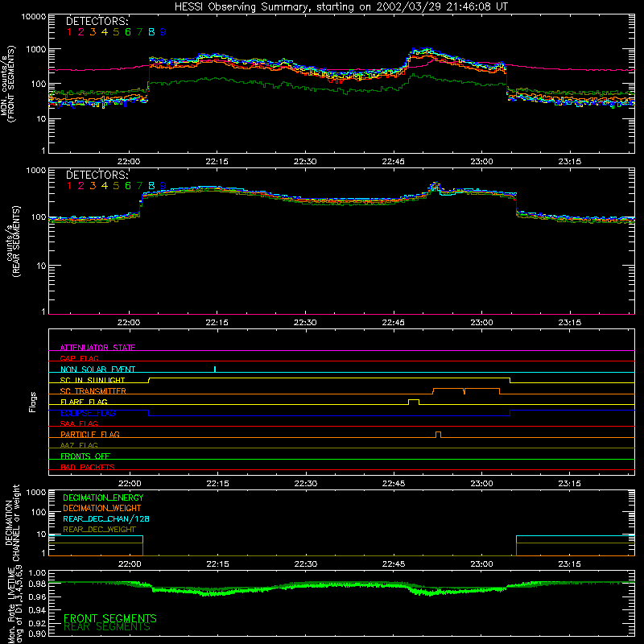This screenshot has height=644, width=644.
Task: Select the FRONTS_OFF flag label
Action: 85,456
